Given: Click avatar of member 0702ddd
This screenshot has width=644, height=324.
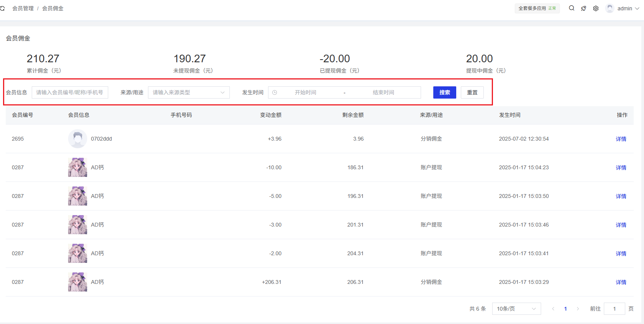Looking at the screenshot, I should click(x=78, y=139).
